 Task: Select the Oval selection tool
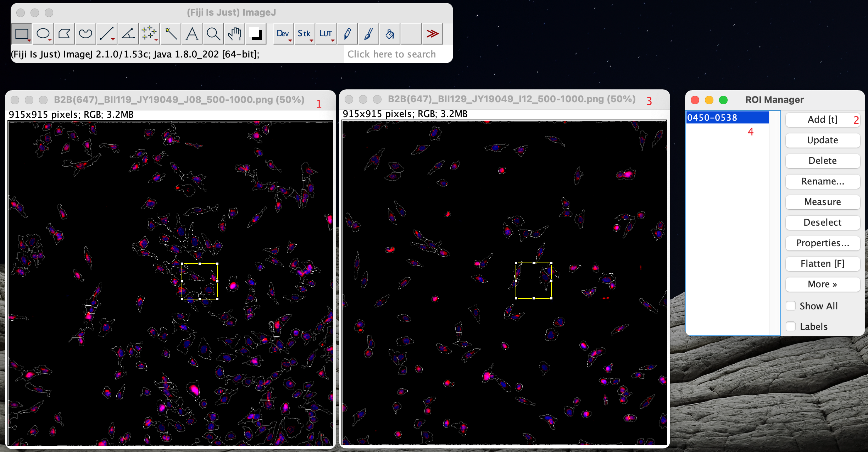[43, 34]
